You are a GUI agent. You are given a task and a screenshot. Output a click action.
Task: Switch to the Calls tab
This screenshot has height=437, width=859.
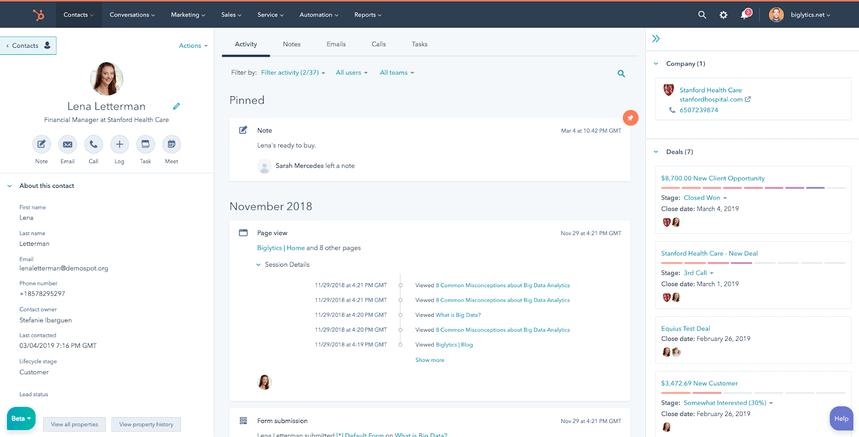coord(379,44)
